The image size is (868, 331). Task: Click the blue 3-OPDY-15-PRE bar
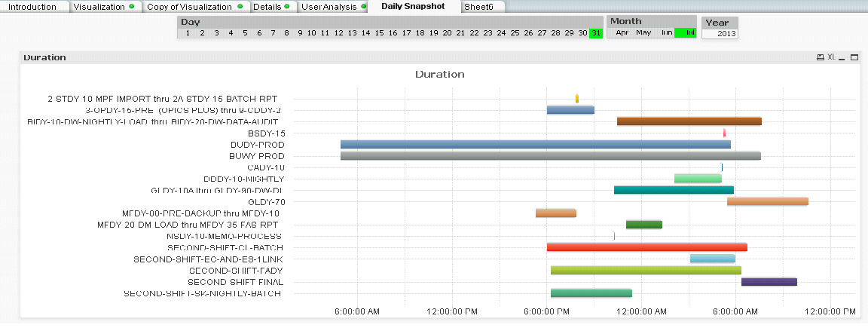coord(570,109)
